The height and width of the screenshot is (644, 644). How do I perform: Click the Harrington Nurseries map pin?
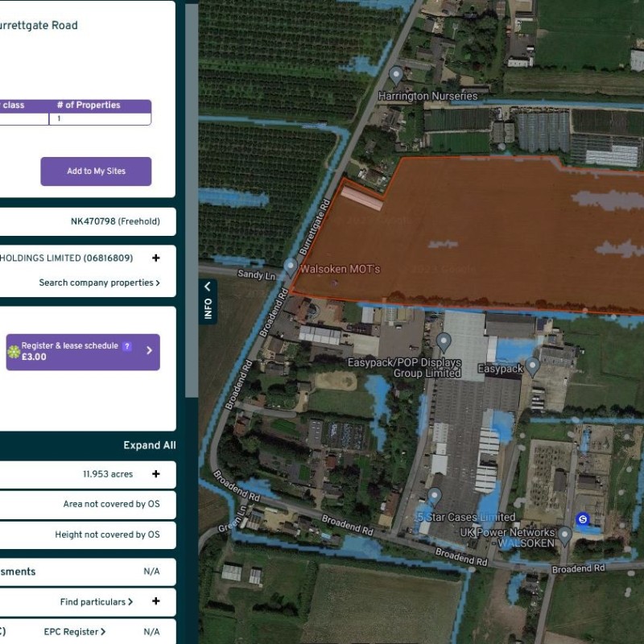[395, 76]
